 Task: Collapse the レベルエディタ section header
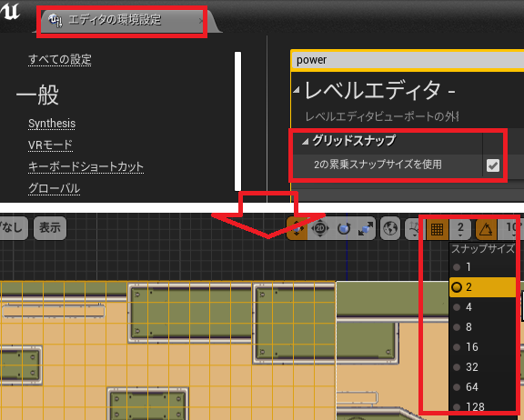tap(297, 90)
